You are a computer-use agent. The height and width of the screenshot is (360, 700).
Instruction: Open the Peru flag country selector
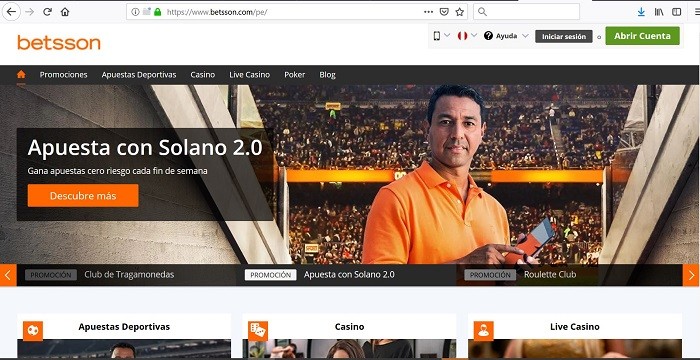(467, 36)
